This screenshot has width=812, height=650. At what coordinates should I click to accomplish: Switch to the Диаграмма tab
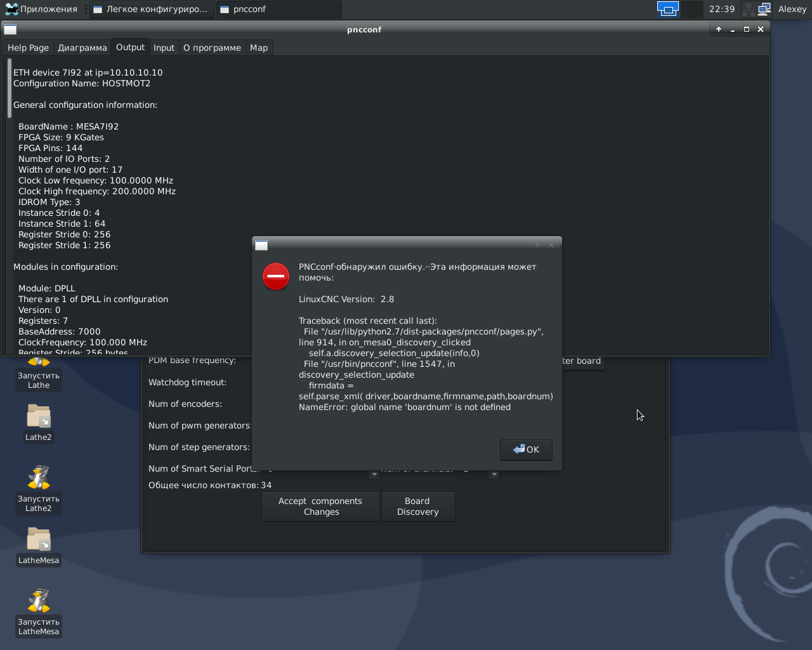(x=82, y=48)
